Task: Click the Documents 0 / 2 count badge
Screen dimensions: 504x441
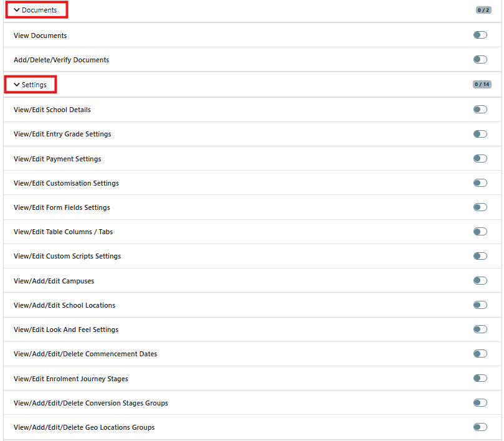Action: click(483, 10)
